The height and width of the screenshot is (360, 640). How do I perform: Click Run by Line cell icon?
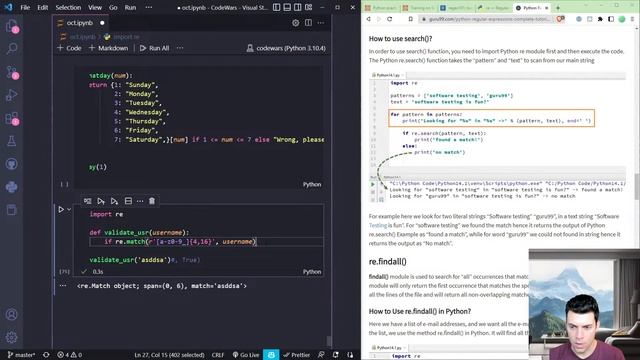click(88, 201)
